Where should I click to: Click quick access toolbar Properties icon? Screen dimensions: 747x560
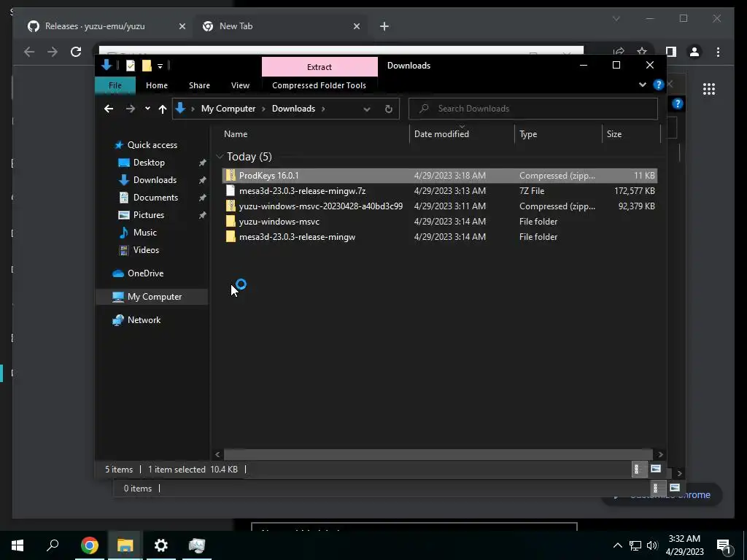(x=130, y=66)
